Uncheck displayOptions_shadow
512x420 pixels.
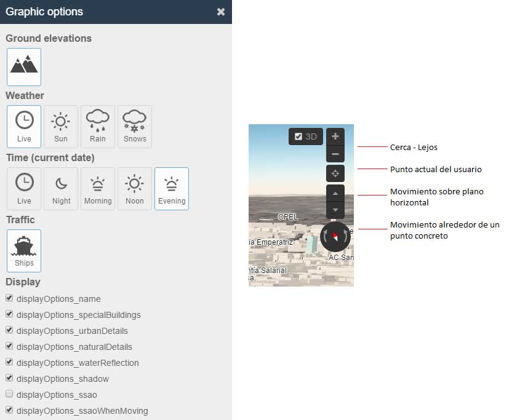click(x=9, y=378)
